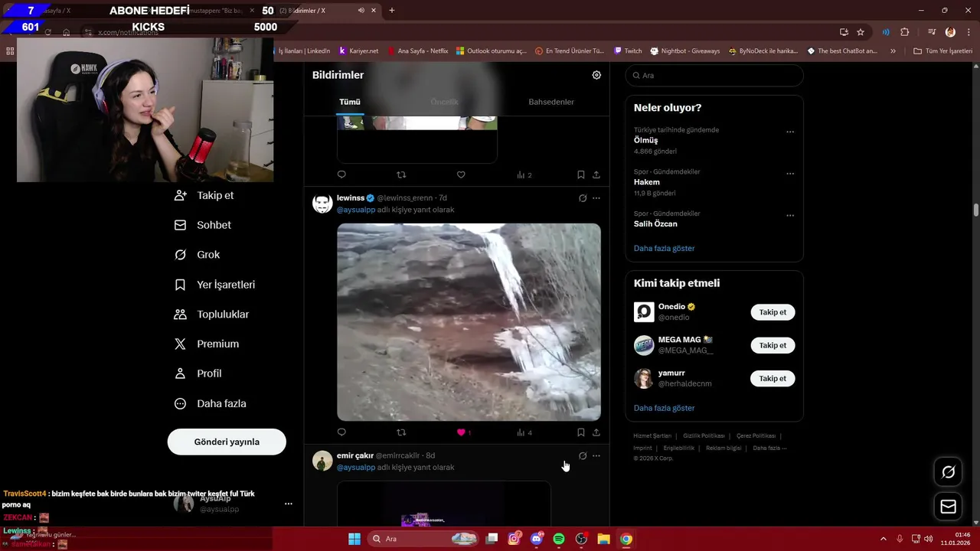980x551 pixels.
Task: Open Sohbet in sidebar
Action: [203, 225]
